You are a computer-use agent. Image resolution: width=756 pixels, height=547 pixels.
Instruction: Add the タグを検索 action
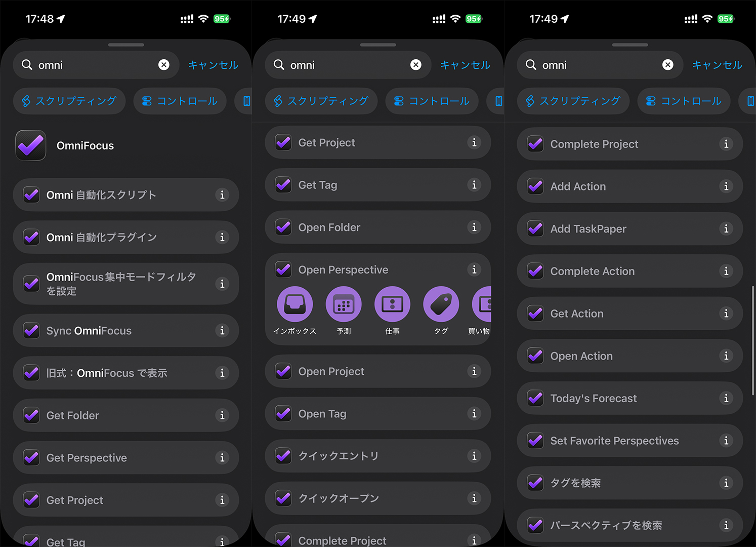pyautogui.click(x=630, y=483)
